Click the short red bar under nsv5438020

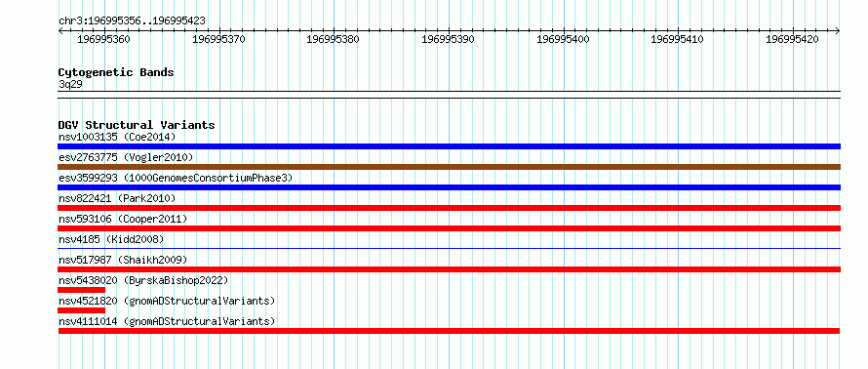click(81, 290)
